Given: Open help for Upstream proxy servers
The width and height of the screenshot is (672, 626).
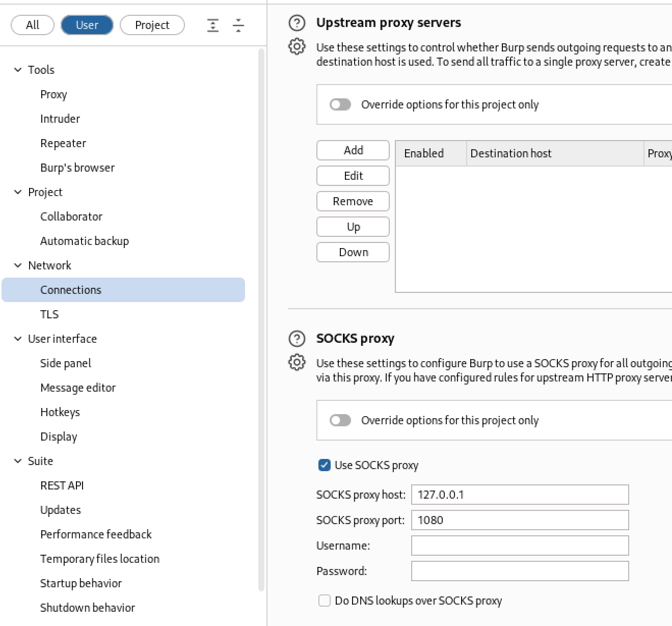Looking at the screenshot, I should [x=297, y=23].
